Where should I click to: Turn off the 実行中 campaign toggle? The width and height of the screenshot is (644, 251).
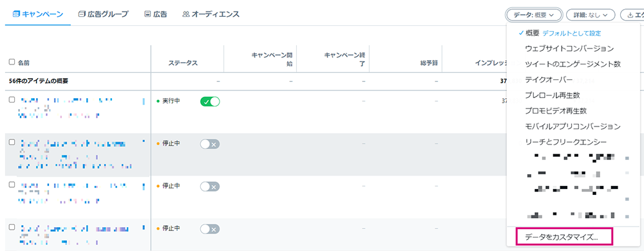point(210,102)
